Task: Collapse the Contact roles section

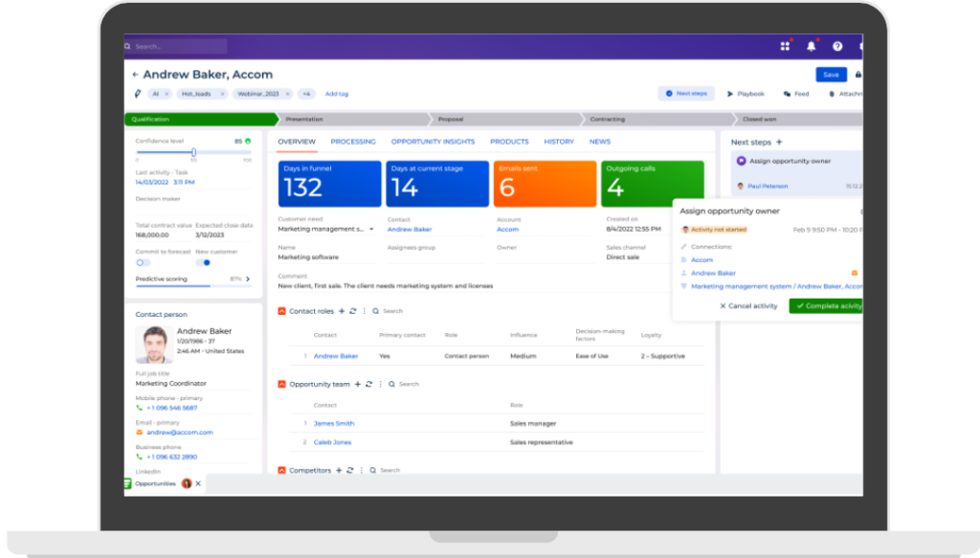Action: (x=281, y=311)
